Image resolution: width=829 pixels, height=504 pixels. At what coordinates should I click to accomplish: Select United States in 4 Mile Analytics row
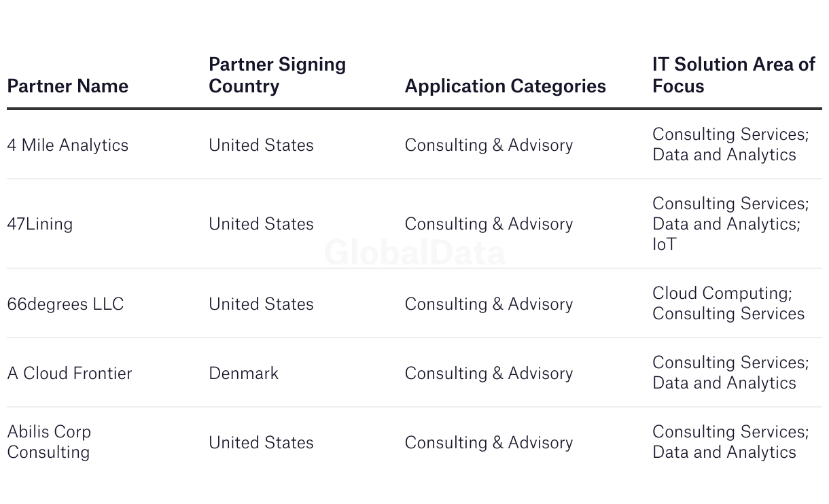[261, 145]
